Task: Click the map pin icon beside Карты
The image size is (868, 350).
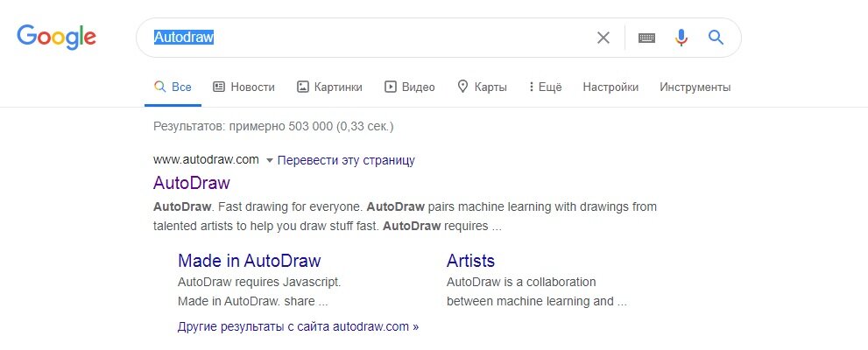Action: pos(462,87)
